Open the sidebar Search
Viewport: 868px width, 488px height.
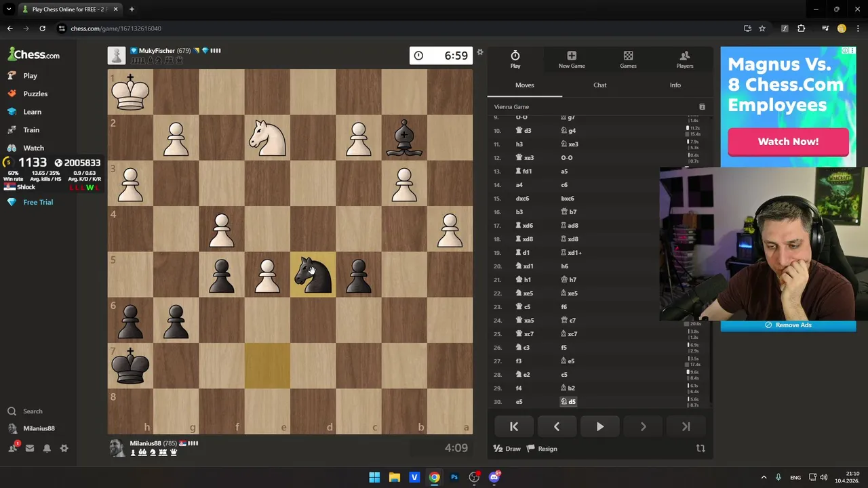[25, 411]
